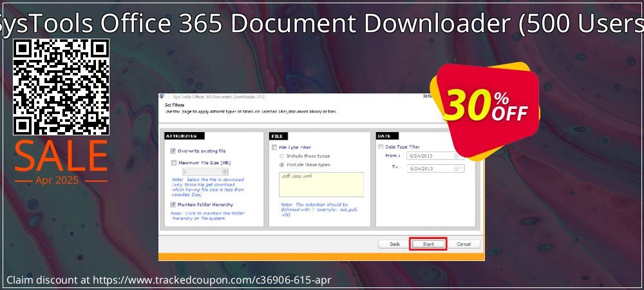
Task: Open the From date picker calendar icon
Action: coord(457,156)
